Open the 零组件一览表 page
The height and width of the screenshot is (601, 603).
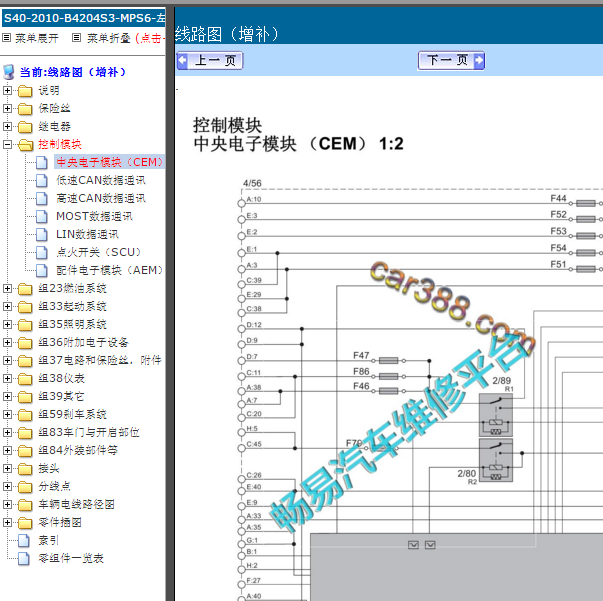[x=71, y=558]
